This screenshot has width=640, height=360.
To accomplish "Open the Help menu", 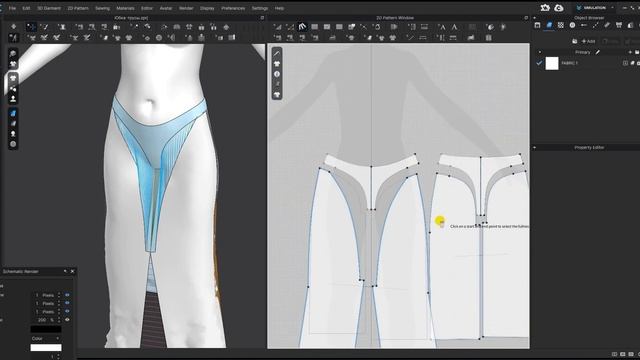I will tap(279, 8).
